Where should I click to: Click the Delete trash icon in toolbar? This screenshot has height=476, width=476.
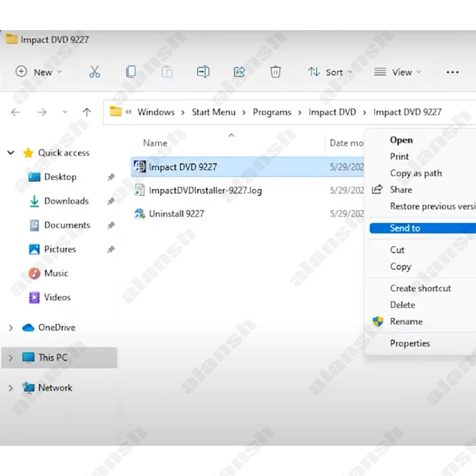click(276, 72)
